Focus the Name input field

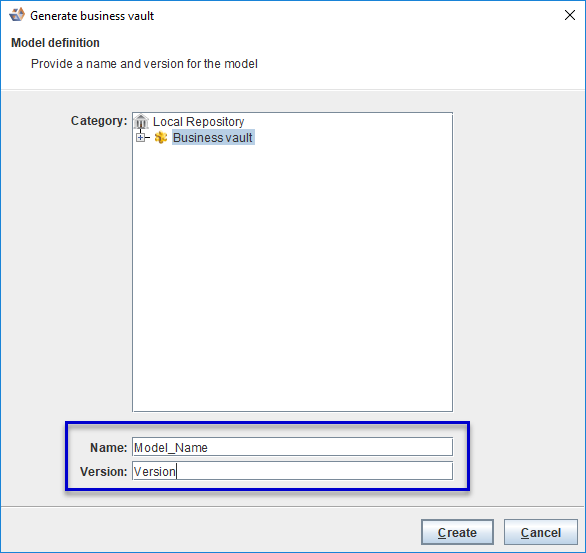[x=292, y=447]
